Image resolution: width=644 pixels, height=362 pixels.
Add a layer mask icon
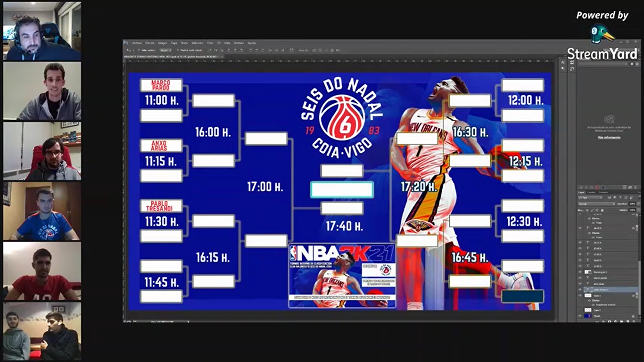click(610, 321)
